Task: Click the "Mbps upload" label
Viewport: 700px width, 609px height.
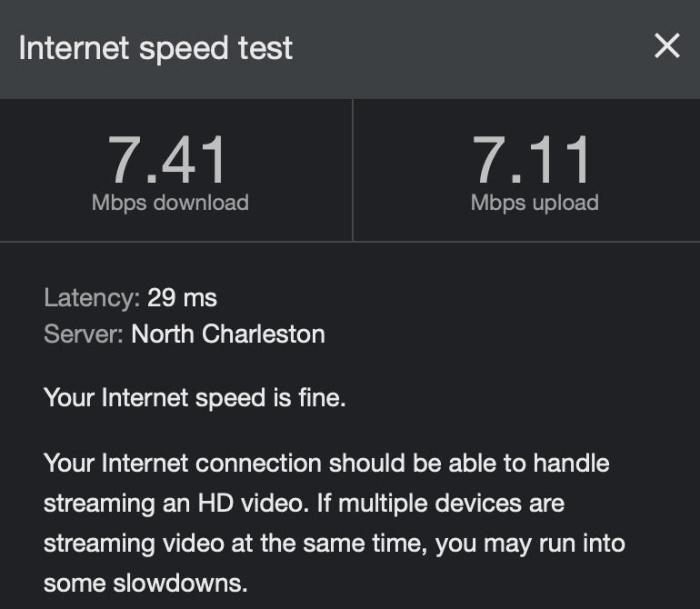Action: point(535,203)
